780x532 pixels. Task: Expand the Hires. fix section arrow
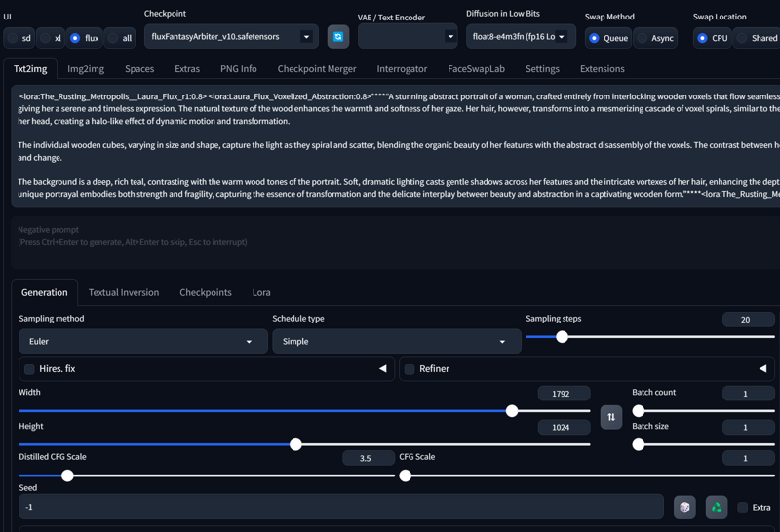point(383,369)
